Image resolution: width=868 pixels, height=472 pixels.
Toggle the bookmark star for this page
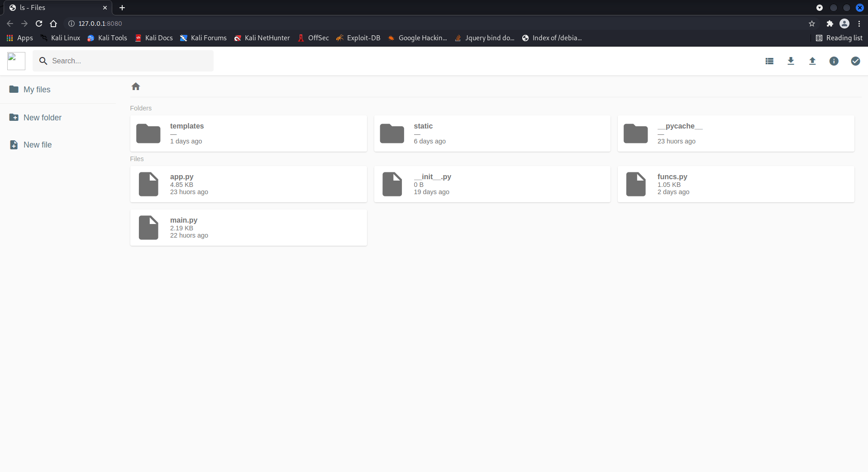pyautogui.click(x=811, y=24)
